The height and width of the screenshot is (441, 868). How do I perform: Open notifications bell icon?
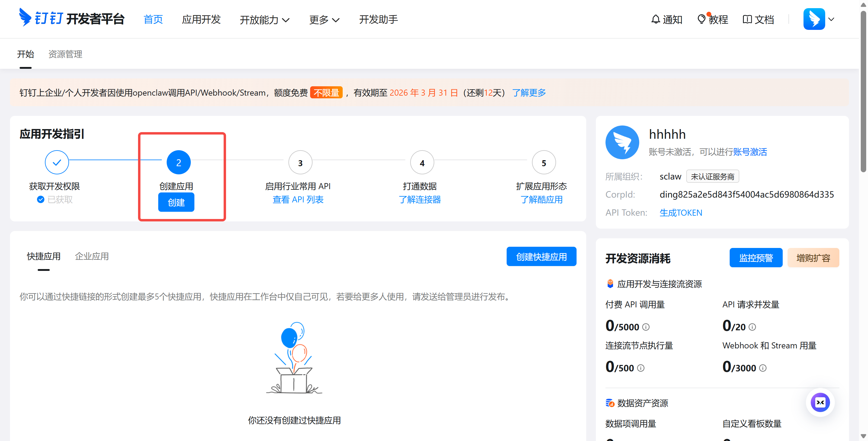point(656,19)
